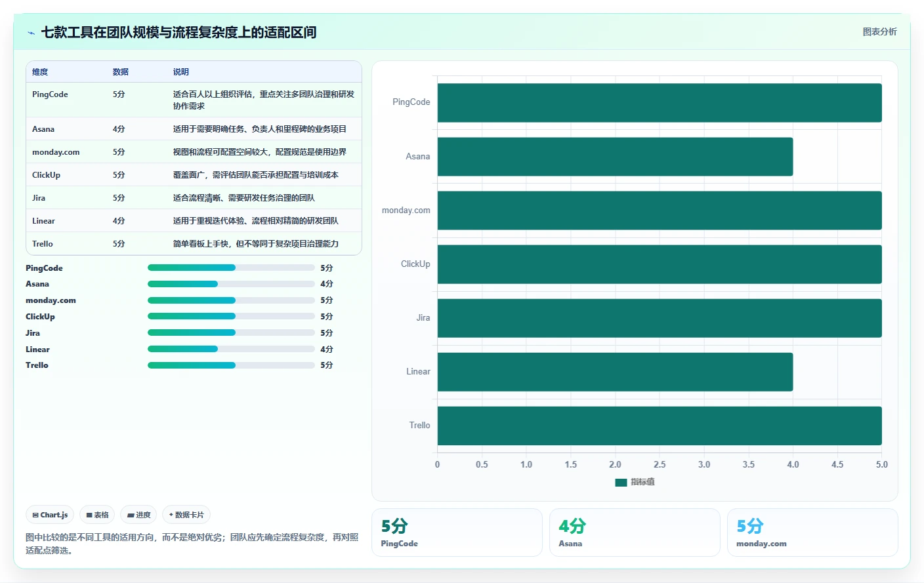Screen dimensions: 924x583
Task: Click the chart title 七款工具在团队规模与流程复杂度上的适配区间
Action: (x=178, y=32)
